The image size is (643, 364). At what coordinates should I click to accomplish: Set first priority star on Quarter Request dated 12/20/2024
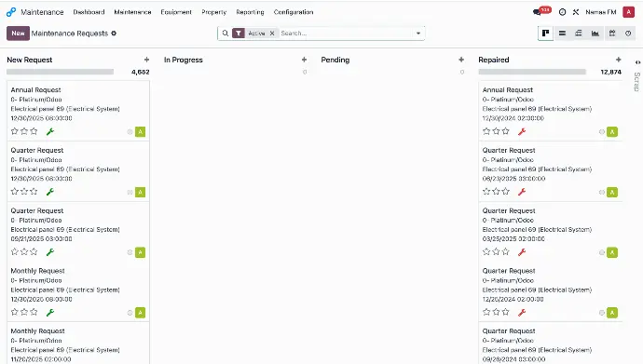(486, 312)
